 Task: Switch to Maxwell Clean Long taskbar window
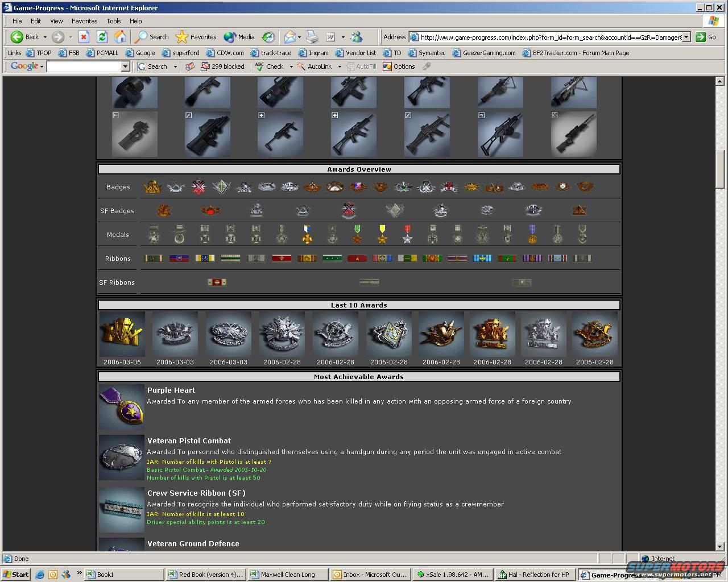coord(287,575)
